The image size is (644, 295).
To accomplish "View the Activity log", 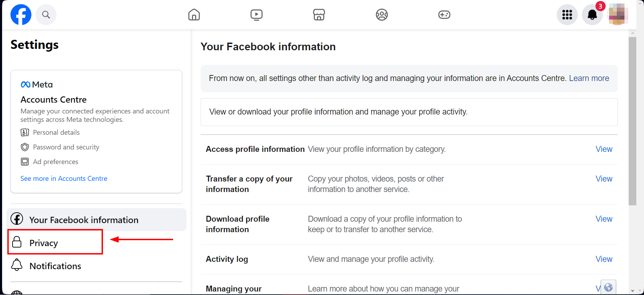I will tap(604, 259).
